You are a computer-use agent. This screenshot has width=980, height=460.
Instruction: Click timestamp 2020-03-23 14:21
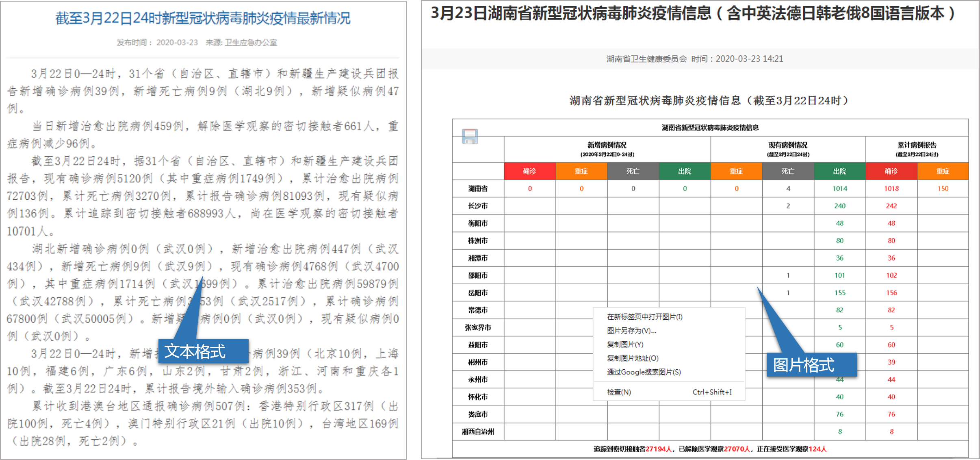pyautogui.click(x=749, y=59)
